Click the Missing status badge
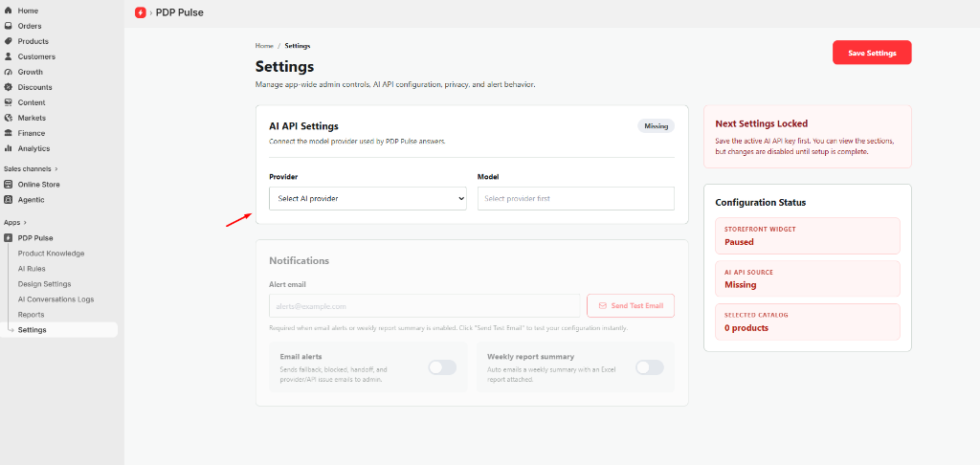 point(657,126)
